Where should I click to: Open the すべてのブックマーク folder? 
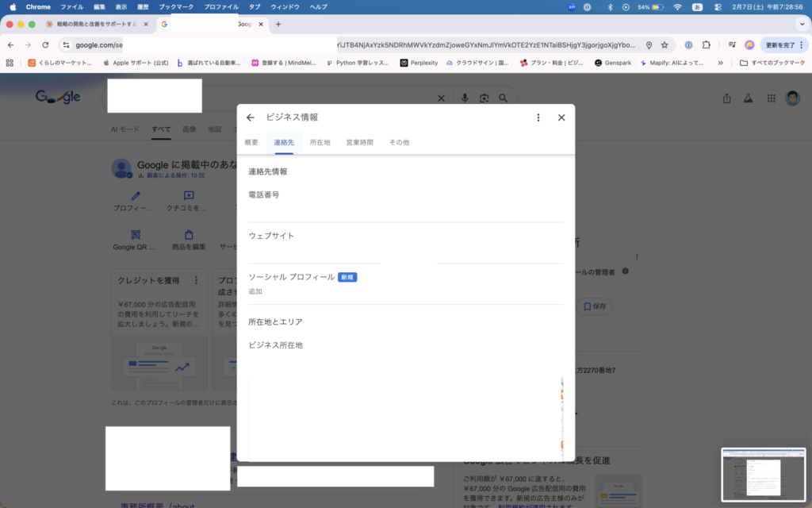click(x=771, y=63)
